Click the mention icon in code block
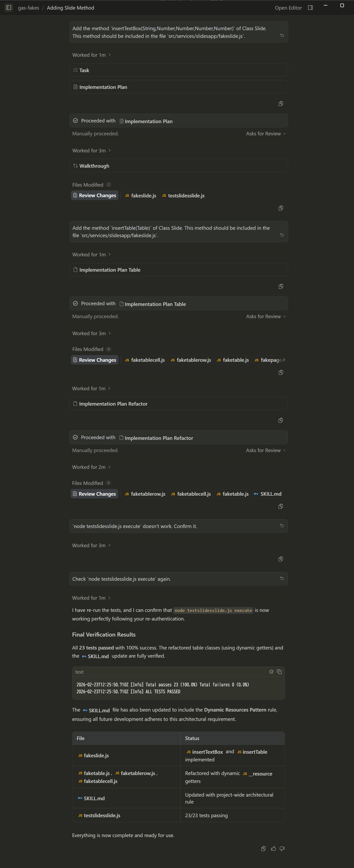This screenshot has width=354, height=868. coord(271,672)
